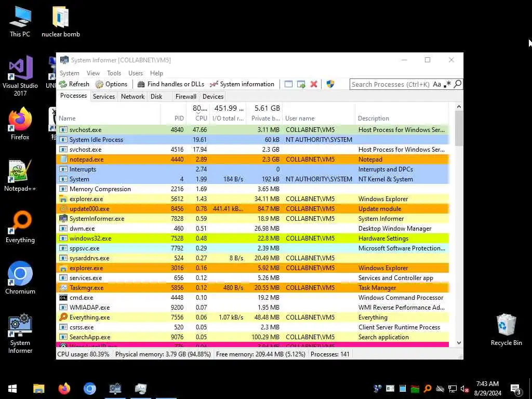
Task: Click the scroll down arrow of process list
Action: (x=459, y=343)
